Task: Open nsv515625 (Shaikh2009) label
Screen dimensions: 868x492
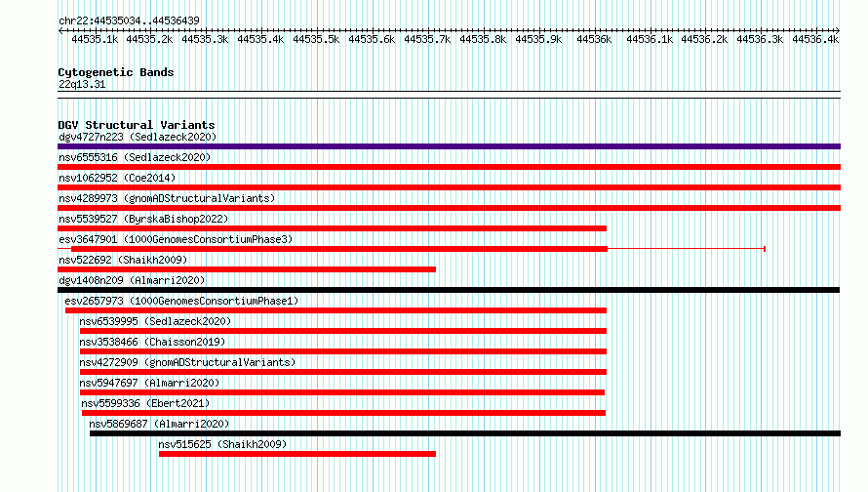Action: [x=222, y=444]
